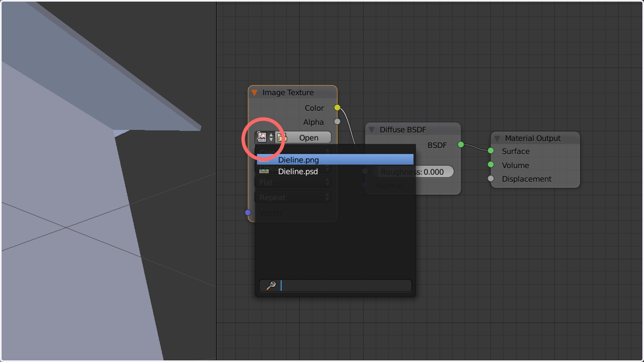
Task: Collapse the Image Texture node
Action: click(x=255, y=93)
